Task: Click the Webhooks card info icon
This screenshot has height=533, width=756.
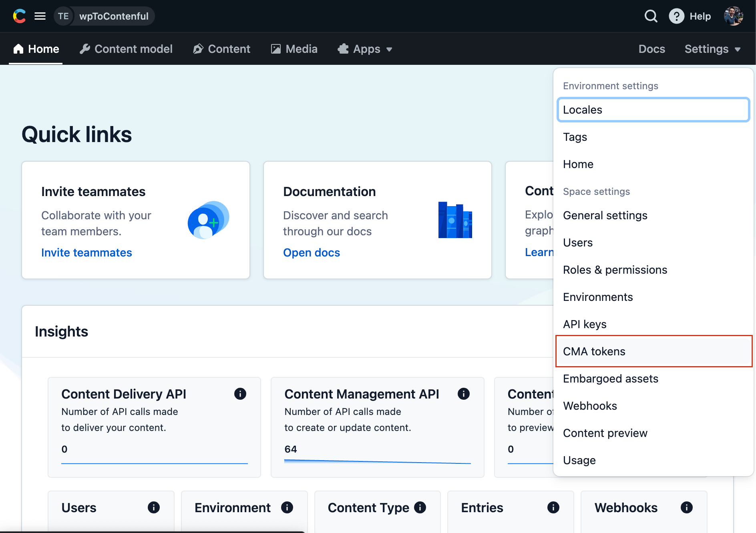Action: (686, 507)
